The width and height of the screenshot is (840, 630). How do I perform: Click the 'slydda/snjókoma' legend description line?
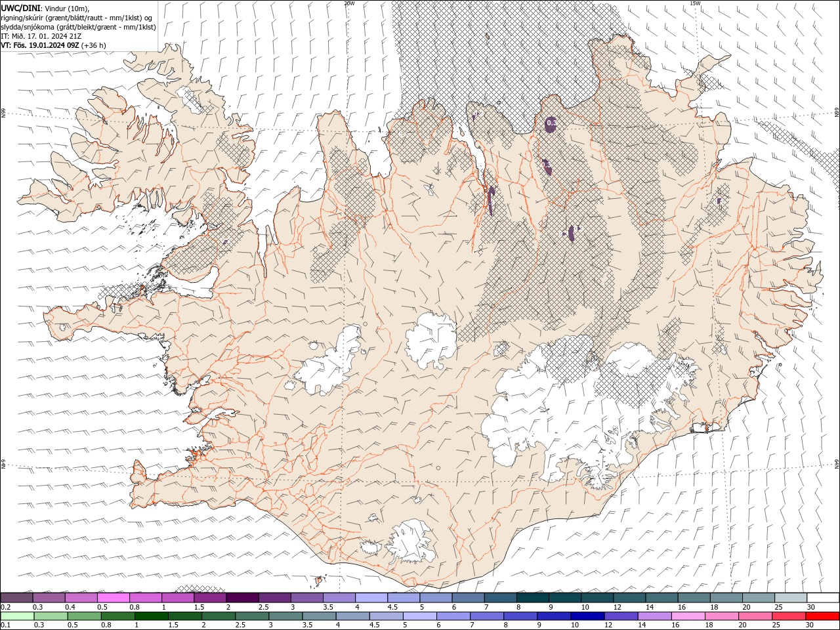[x=78, y=27]
